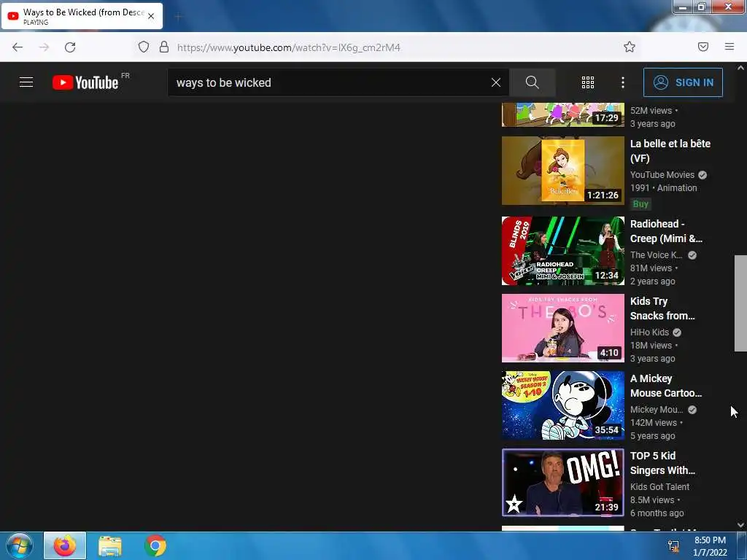Open TOP 5 Kid Singers thumbnail
The height and width of the screenshot is (560, 747).
click(562, 483)
